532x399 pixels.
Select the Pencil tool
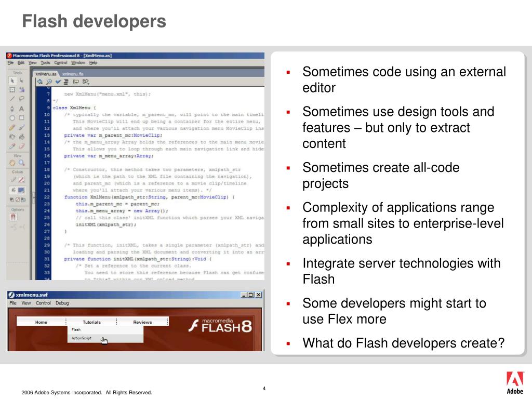point(12,128)
